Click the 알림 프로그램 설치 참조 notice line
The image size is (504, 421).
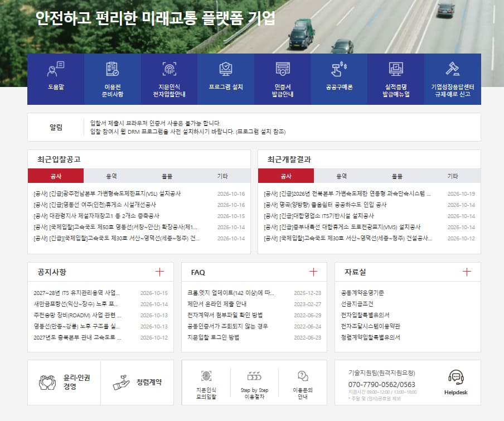point(188,132)
